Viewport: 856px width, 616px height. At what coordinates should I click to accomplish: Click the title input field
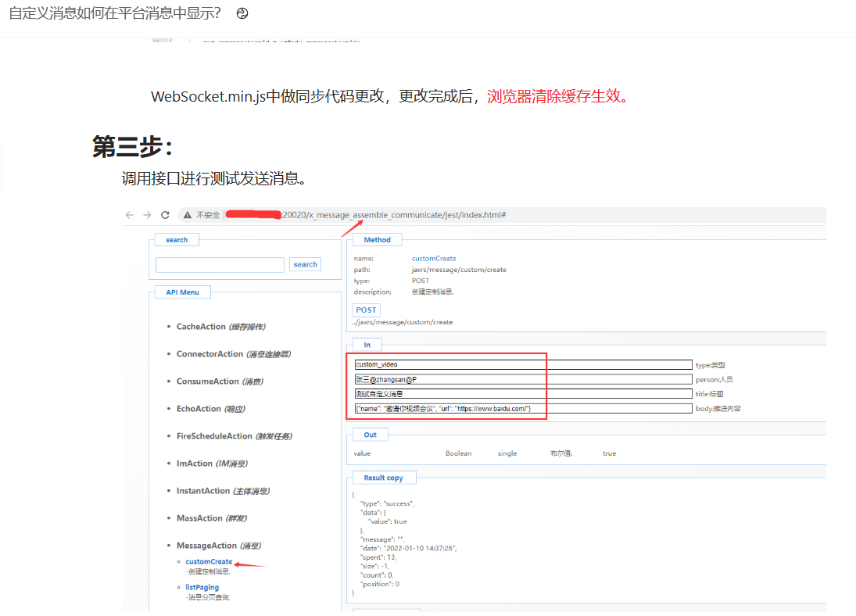(x=523, y=394)
